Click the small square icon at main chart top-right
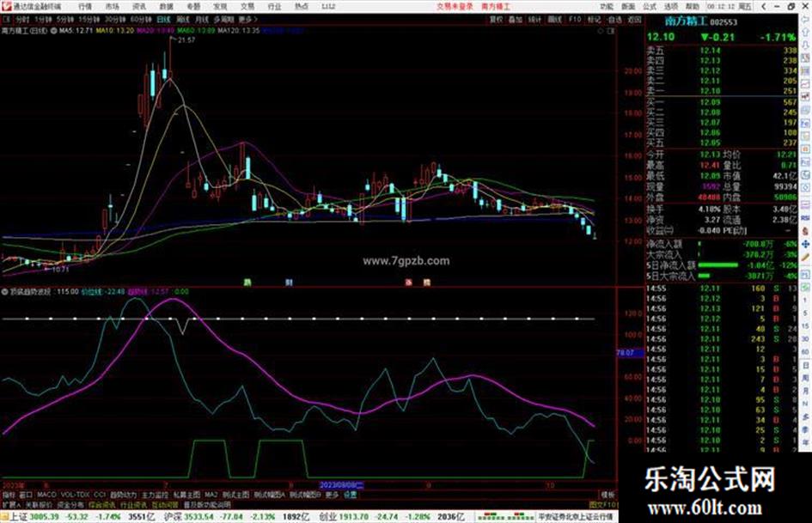This screenshot has height=523, width=812. tap(611, 31)
